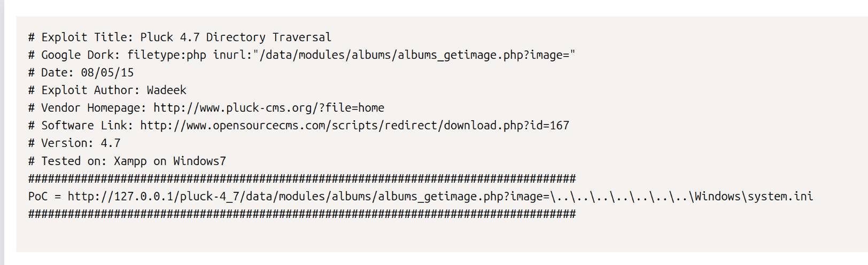Viewport: 868px width, 265px height.
Task: Click the upper row of hash separators
Action: coord(302,178)
